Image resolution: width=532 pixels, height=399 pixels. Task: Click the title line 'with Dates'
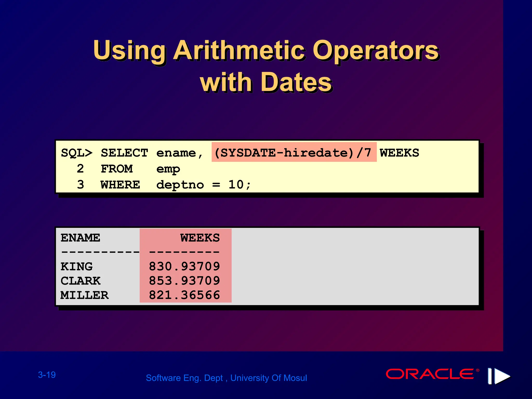(266, 82)
